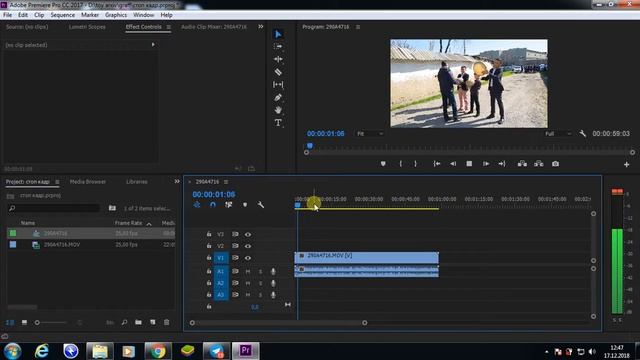This screenshot has width=640, height=360.
Task: Stop playback in Program monitor
Action: click(x=469, y=164)
